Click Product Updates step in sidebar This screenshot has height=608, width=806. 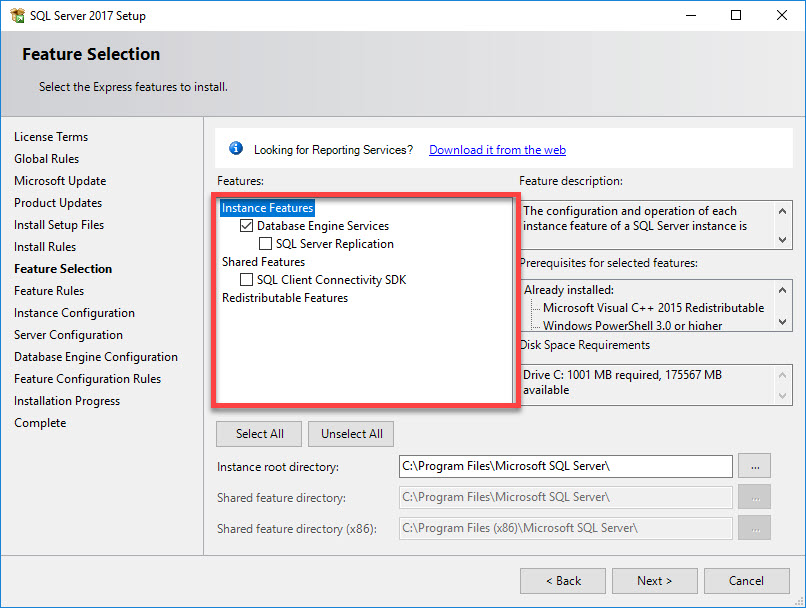[58, 203]
